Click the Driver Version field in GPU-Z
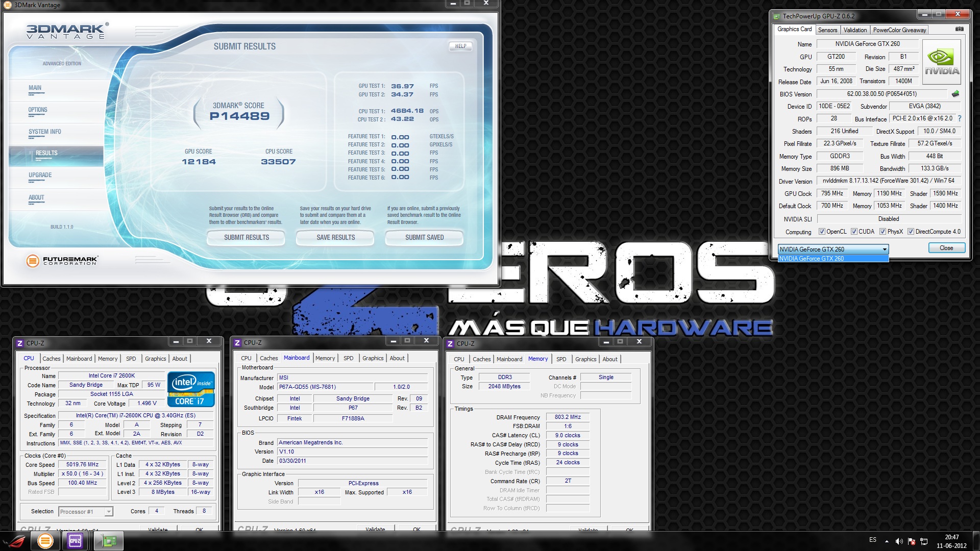Viewport: 980px width, 551px height. (889, 181)
